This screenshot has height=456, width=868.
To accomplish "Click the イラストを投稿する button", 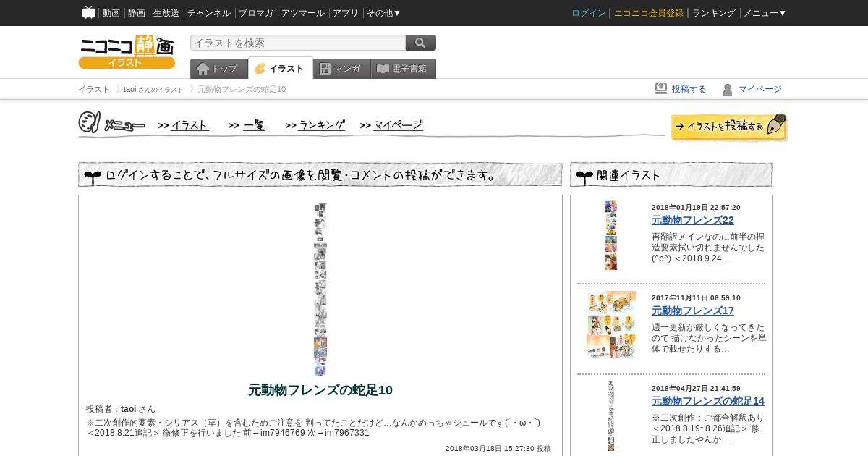I will (729, 127).
